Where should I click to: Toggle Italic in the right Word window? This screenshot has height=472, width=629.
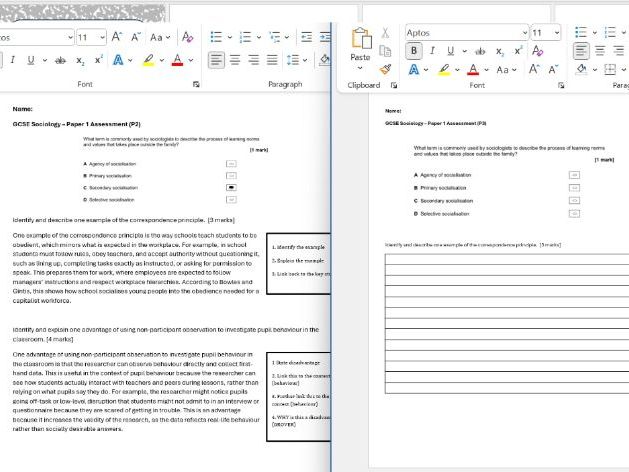pyautogui.click(x=432, y=51)
